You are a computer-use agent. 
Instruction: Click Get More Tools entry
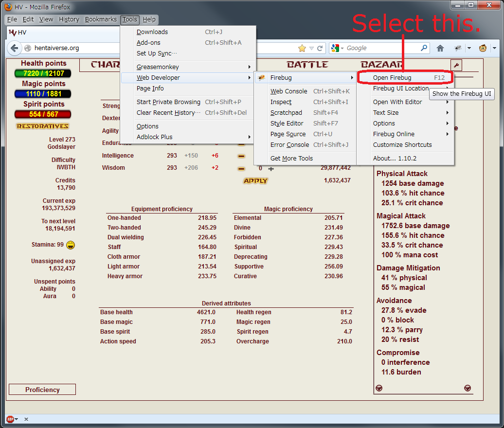[306, 159]
